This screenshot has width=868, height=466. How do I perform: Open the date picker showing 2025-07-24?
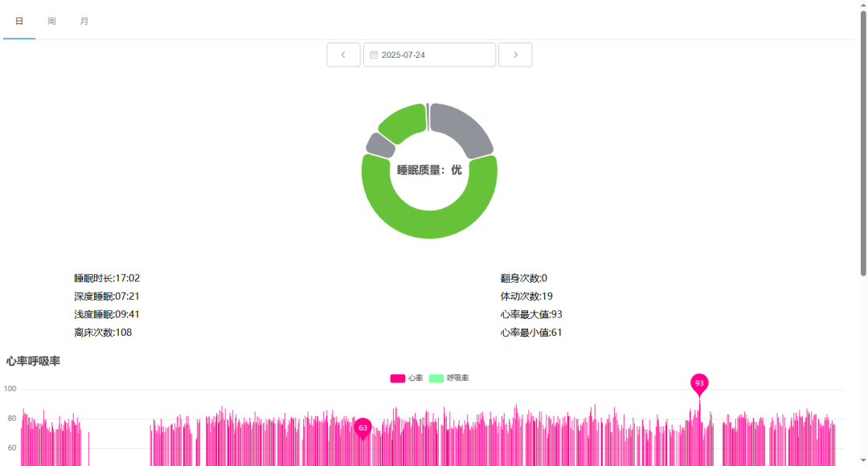point(430,55)
